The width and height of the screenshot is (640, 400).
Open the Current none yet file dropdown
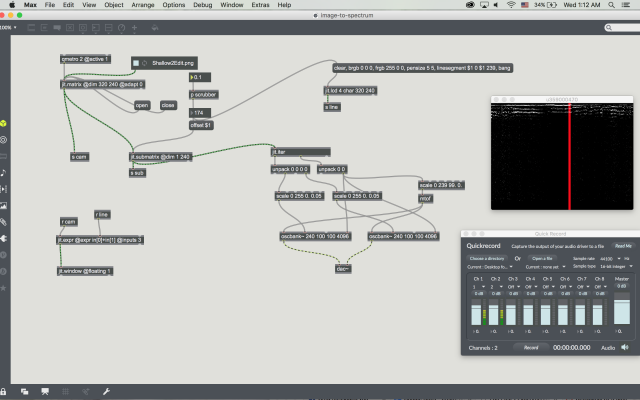point(545,267)
